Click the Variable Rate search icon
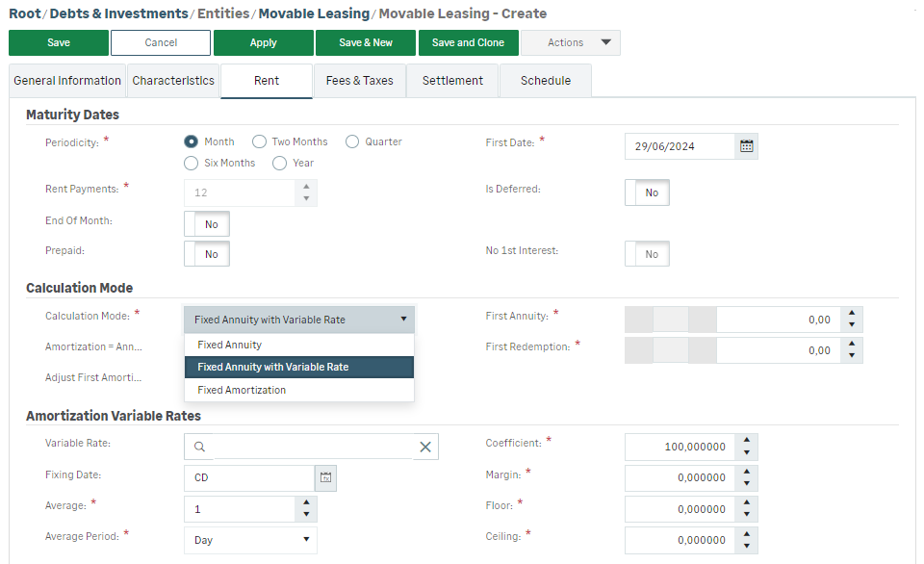Image resolution: width=924 pixels, height=564 pixels. [x=199, y=447]
